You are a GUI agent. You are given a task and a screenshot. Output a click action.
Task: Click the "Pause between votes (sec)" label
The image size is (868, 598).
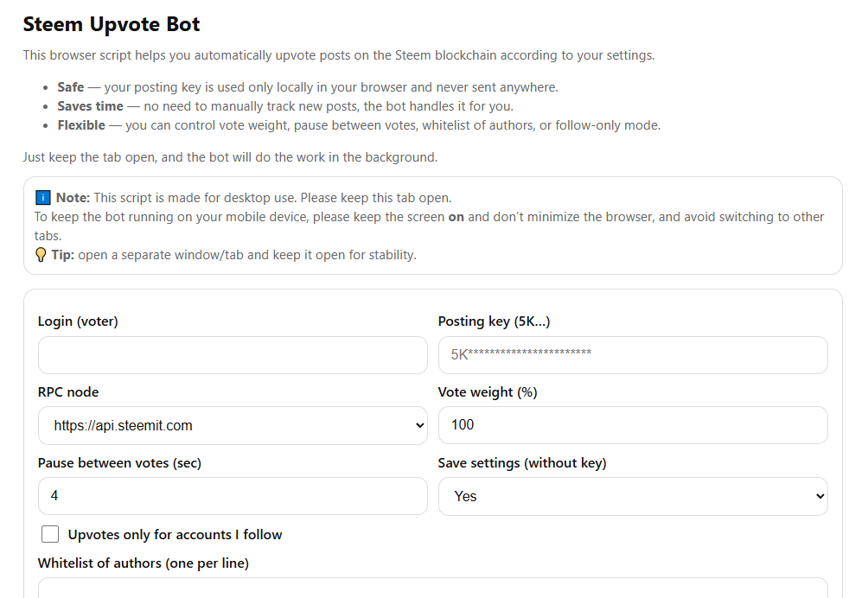(x=119, y=463)
